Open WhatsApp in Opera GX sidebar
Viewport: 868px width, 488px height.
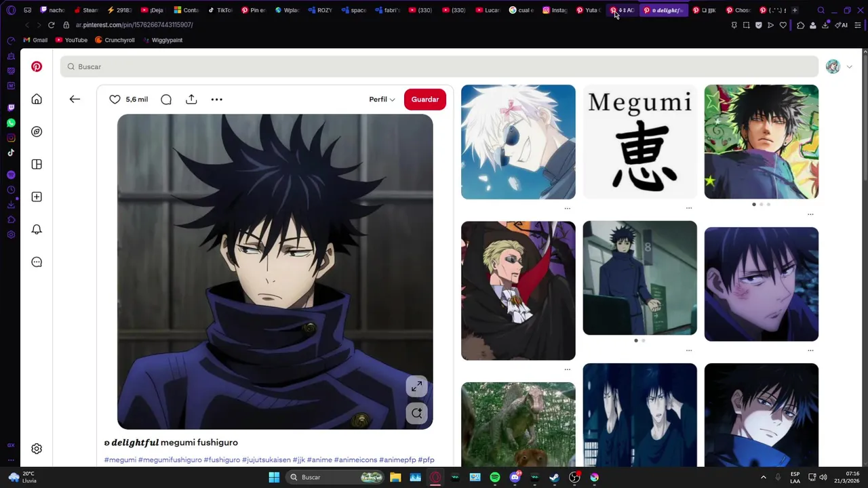(x=11, y=123)
